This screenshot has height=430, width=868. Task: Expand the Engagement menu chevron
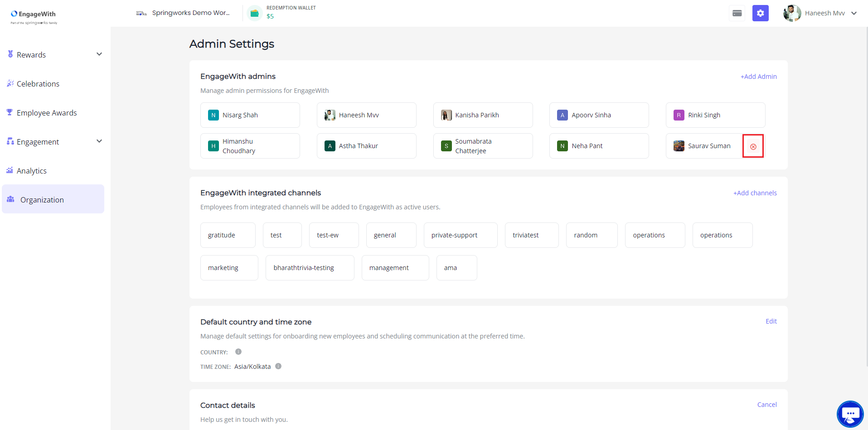click(x=99, y=141)
